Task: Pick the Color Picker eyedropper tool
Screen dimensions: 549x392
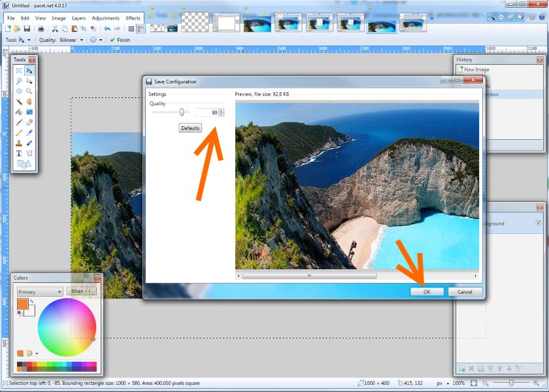Action: click(x=29, y=133)
